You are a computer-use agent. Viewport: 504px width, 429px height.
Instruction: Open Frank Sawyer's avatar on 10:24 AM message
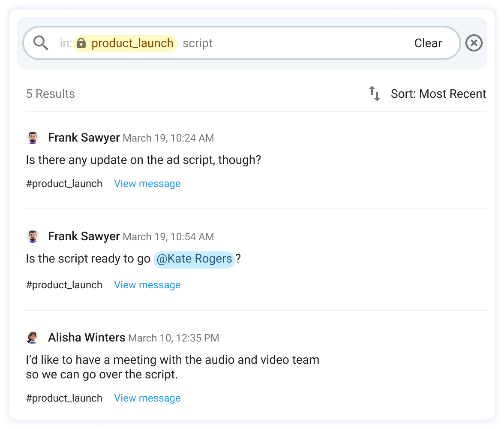[x=33, y=138]
